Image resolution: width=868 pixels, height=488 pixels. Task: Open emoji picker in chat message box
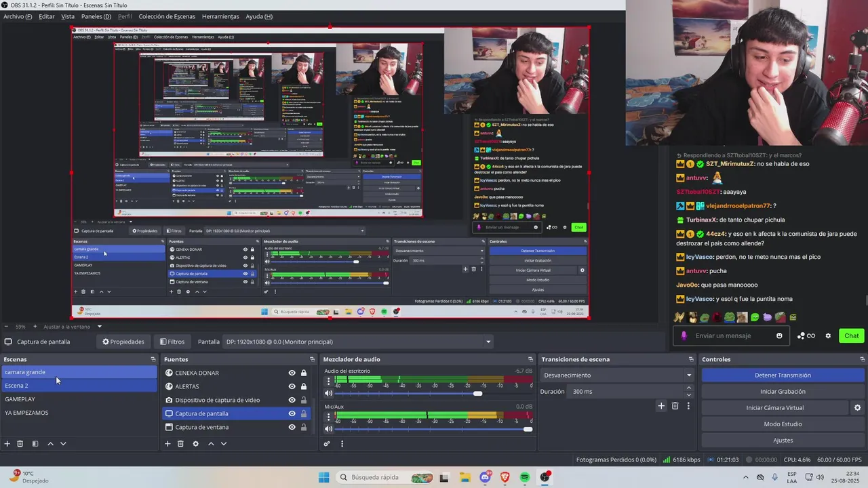pos(779,335)
